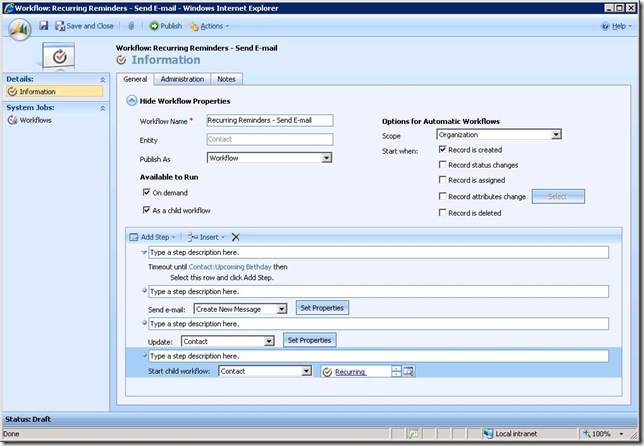Screen dimensions: 644x446
Task: Click Set Properties for Send e-mail step
Action: tap(321, 308)
